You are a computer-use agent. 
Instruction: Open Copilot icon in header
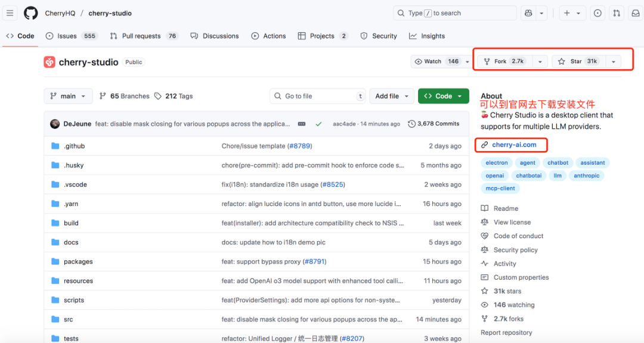pyautogui.click(x=528, y=13)
